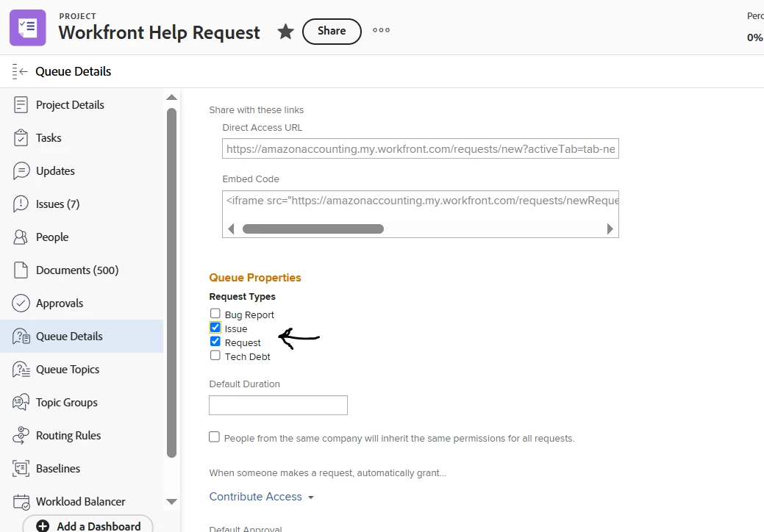This screenshot has width=764, height=532.
Task: Enable the Bug Report request type
Action: tap(215, 313)
